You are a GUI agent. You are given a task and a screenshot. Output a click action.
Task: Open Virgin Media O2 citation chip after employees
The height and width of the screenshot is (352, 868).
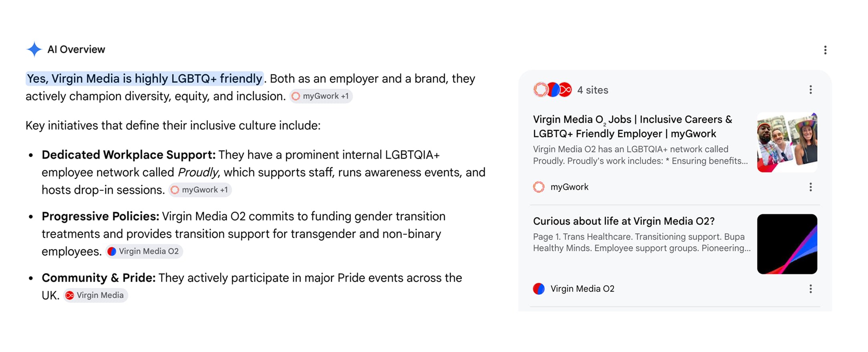point(144,251)
